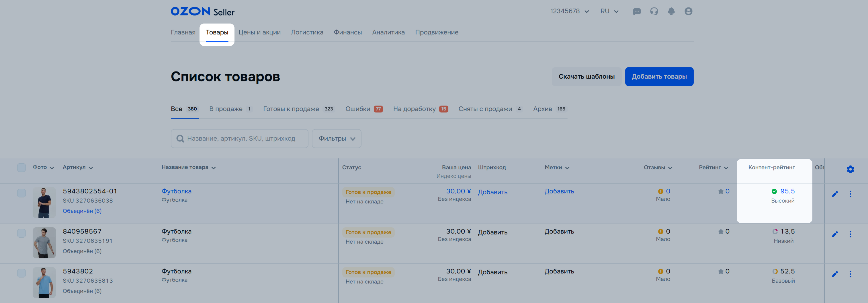Go to Цены и акции menu
This screenshot has height=303, width=868.
(x=259, y=32)
